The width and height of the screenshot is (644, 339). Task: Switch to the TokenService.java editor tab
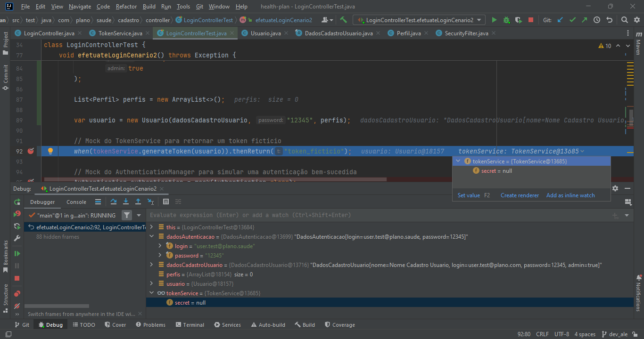point(120,33)
